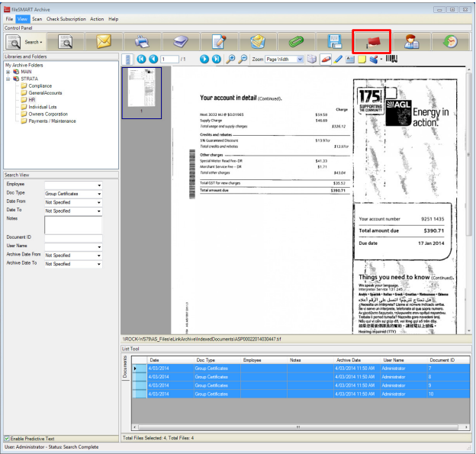Click the Documents vertical tab in List Tool
This screenshot has height=454, width=476.
125,367
